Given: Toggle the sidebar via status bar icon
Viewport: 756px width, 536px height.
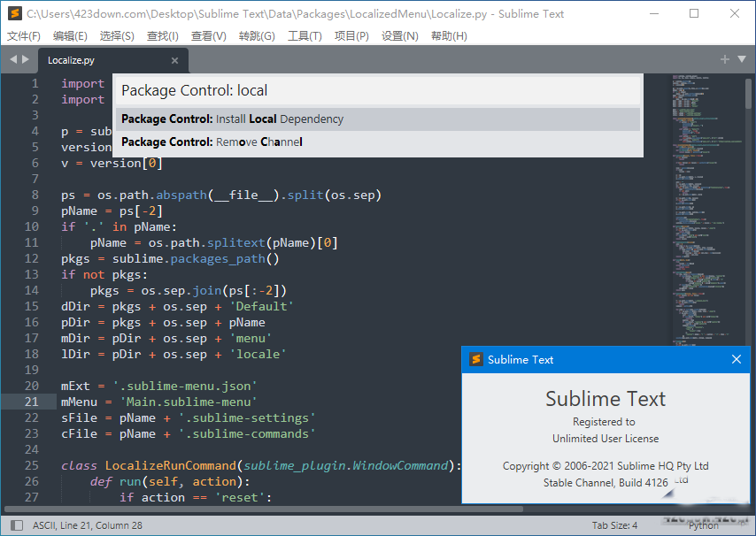Looking at the screenshot, I should (14, 525).
